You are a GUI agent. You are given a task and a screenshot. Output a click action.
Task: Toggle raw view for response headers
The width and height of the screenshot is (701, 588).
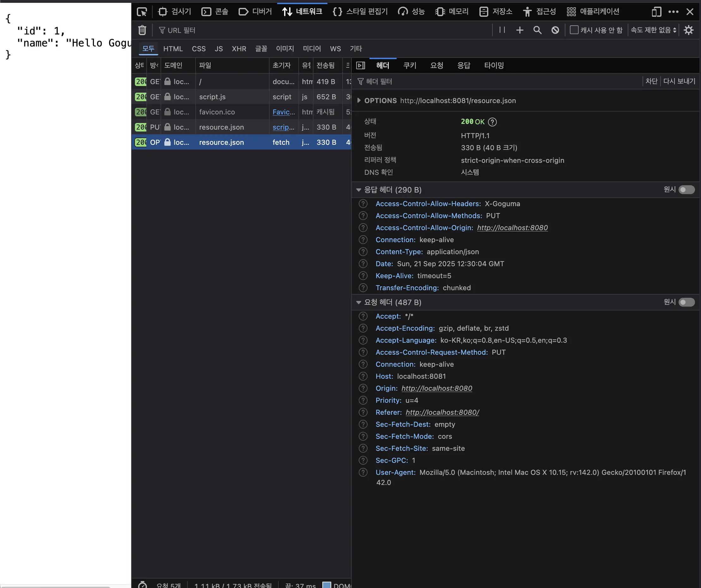pos(686,190)
